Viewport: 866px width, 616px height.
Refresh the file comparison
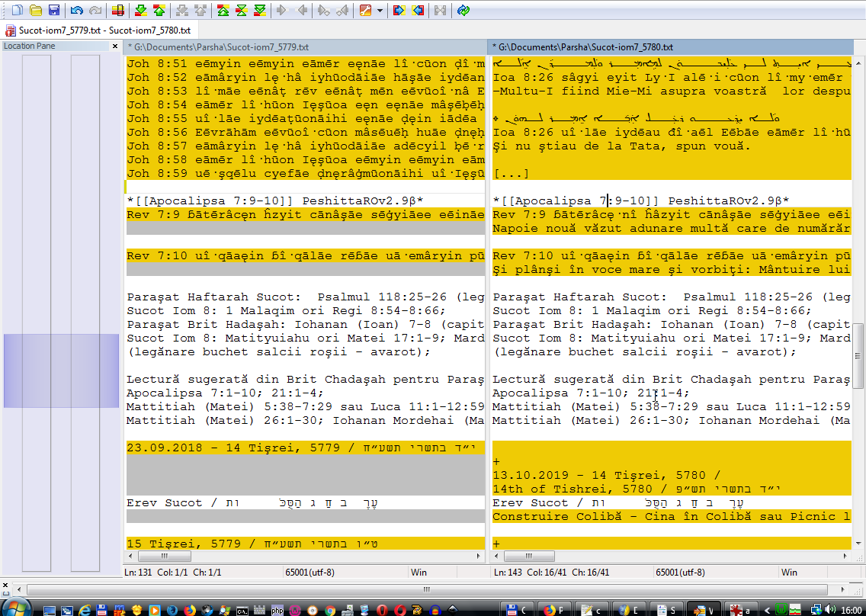coord(463,11)
